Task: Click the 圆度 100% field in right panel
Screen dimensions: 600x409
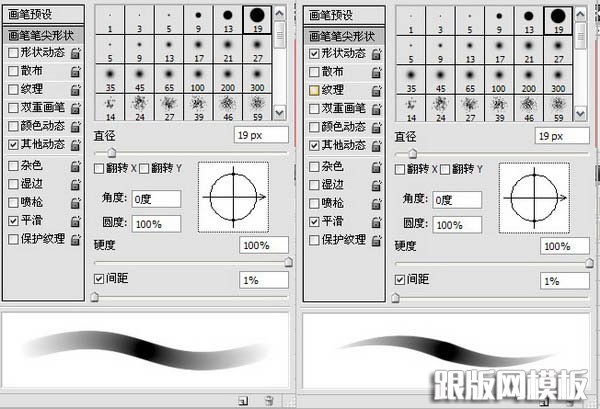Action: coord(458,224)
